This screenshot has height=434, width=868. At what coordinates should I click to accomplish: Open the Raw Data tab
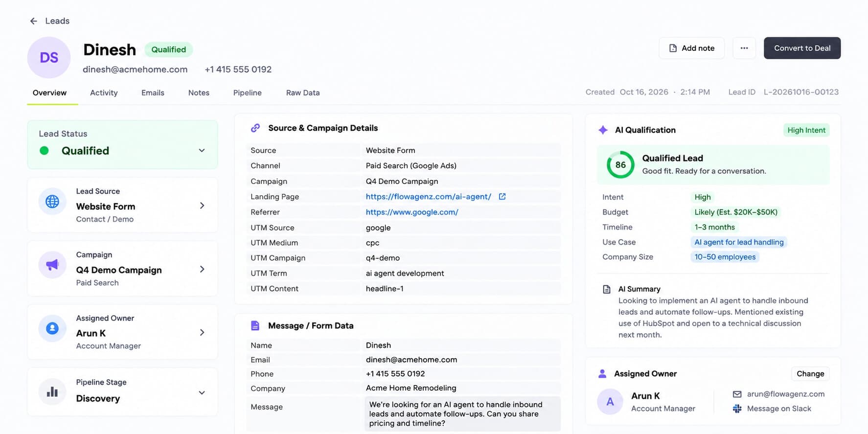point(303,92)
